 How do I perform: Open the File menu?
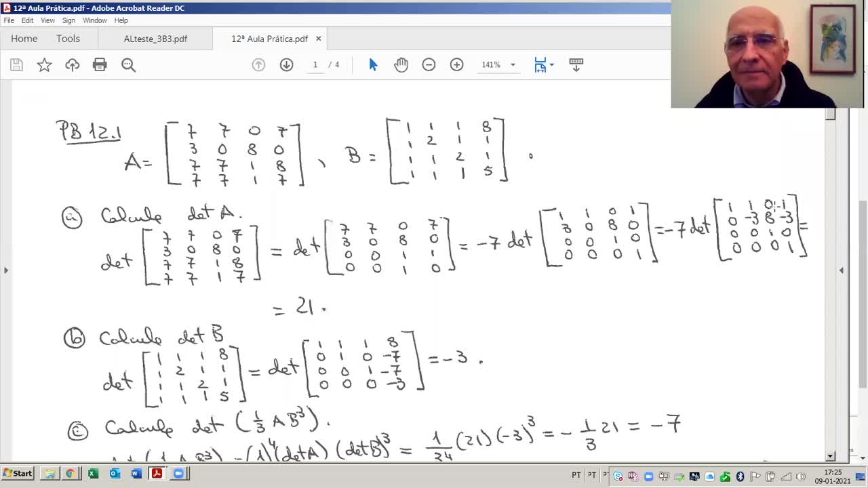(x=9, y=20)
